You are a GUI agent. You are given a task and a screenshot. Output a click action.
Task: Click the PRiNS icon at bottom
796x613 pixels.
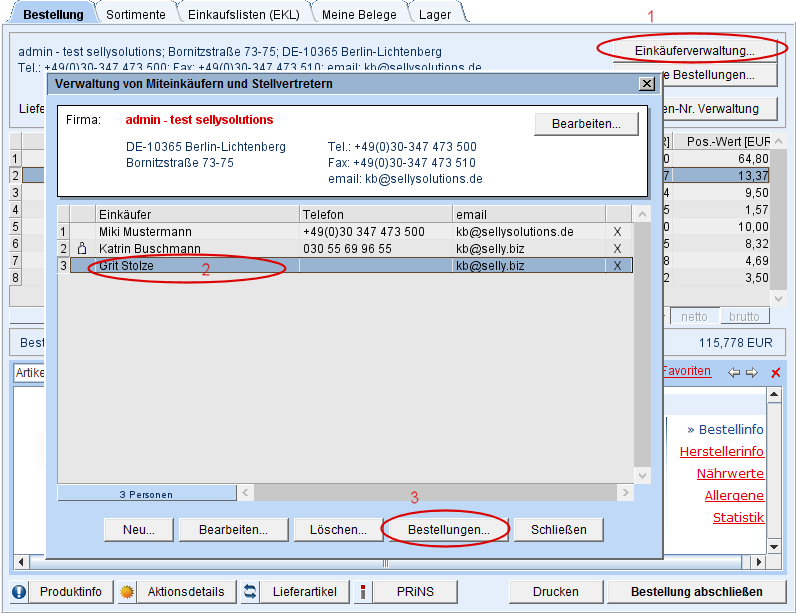[x=362, y=591]
